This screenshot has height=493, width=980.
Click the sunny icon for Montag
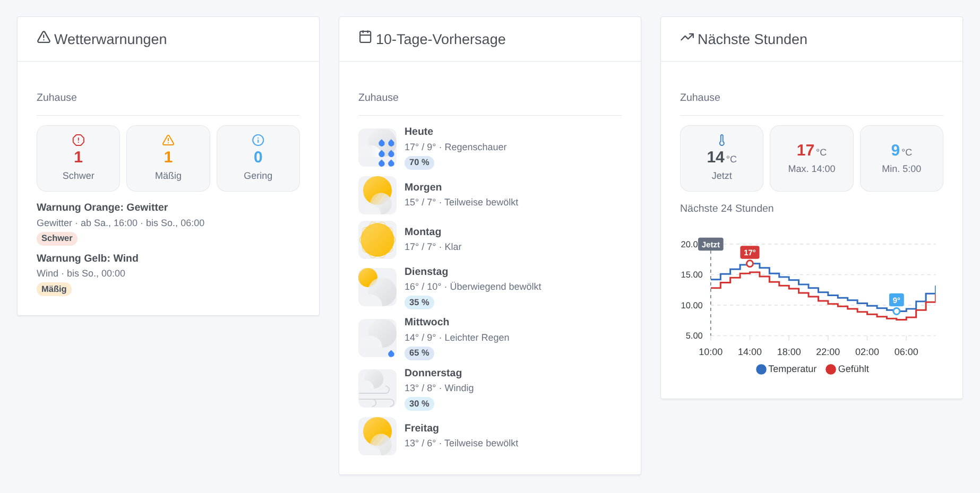[377, 240]
